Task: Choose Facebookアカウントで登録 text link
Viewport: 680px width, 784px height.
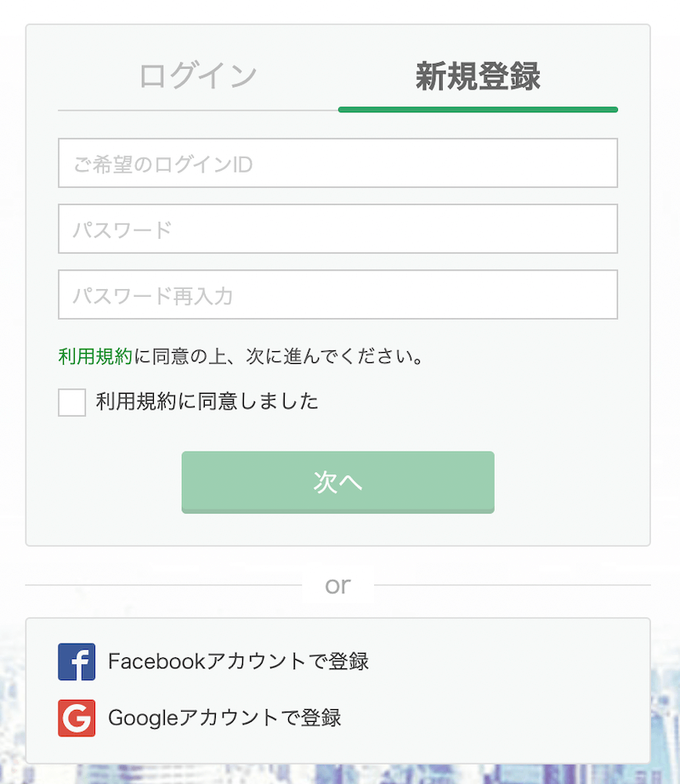Action: coord(238,662)
